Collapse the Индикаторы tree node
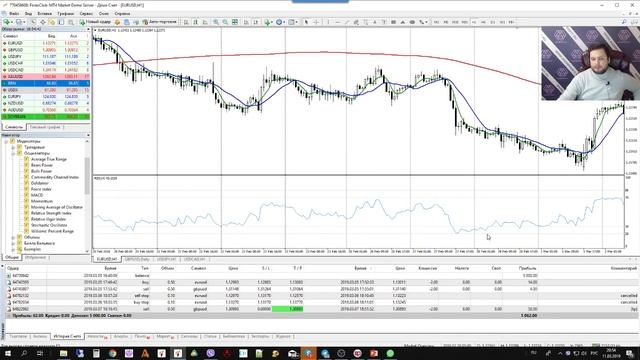Viewport: 640px width, 360px height. [6, 141]
